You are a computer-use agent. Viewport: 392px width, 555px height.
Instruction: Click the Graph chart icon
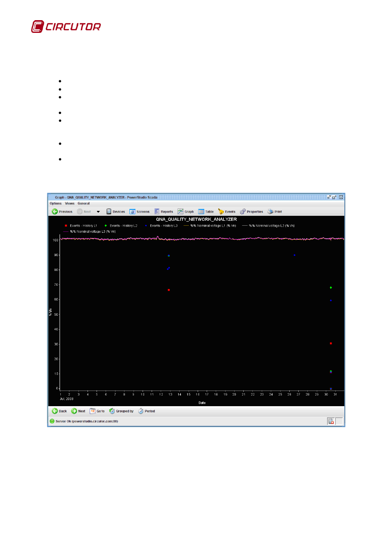180,211
